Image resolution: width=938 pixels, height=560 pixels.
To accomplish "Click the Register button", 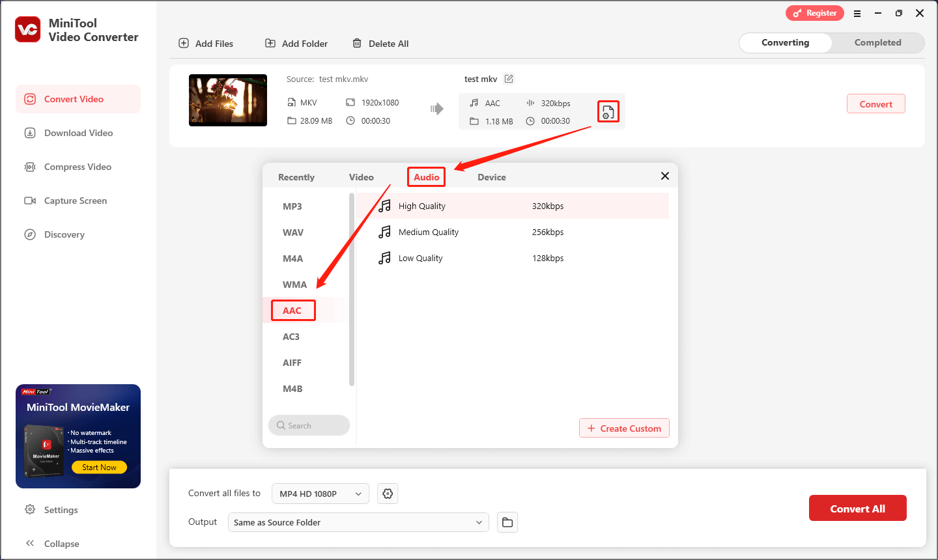I will pyautogui.click(x=815, y=13).
